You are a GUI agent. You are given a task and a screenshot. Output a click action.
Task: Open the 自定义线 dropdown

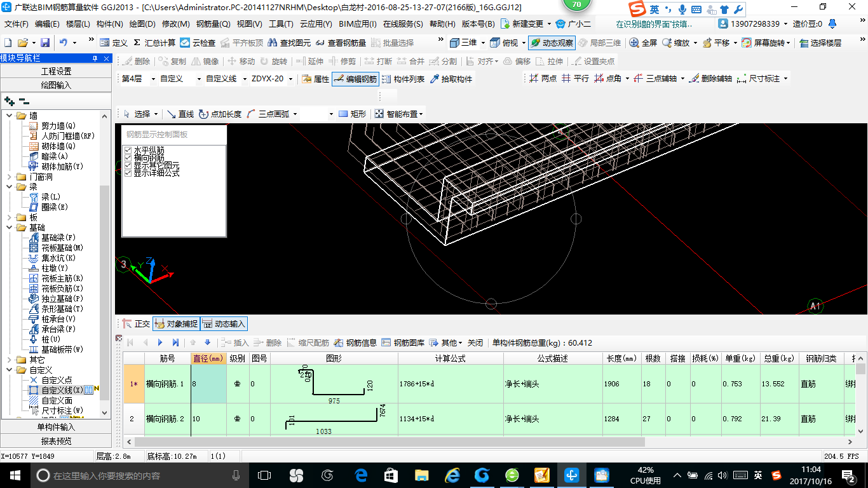pyautogui.click(x=245, y=79)
